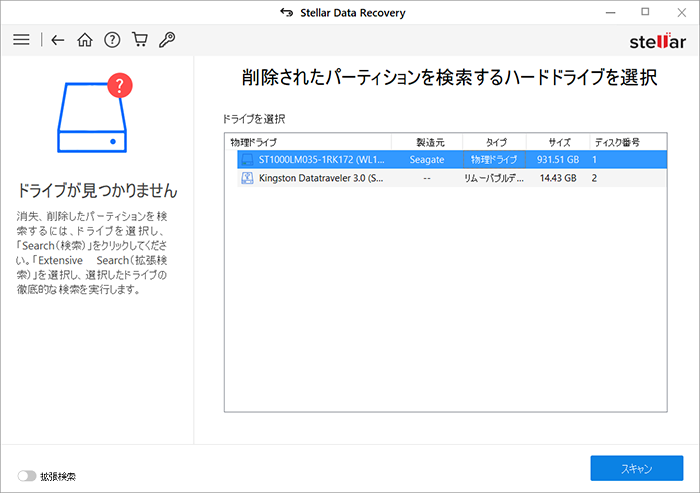Click the key activation icon
Image resolution: width=700 pixels, height=493 pixels.
(x=167, y=40)
